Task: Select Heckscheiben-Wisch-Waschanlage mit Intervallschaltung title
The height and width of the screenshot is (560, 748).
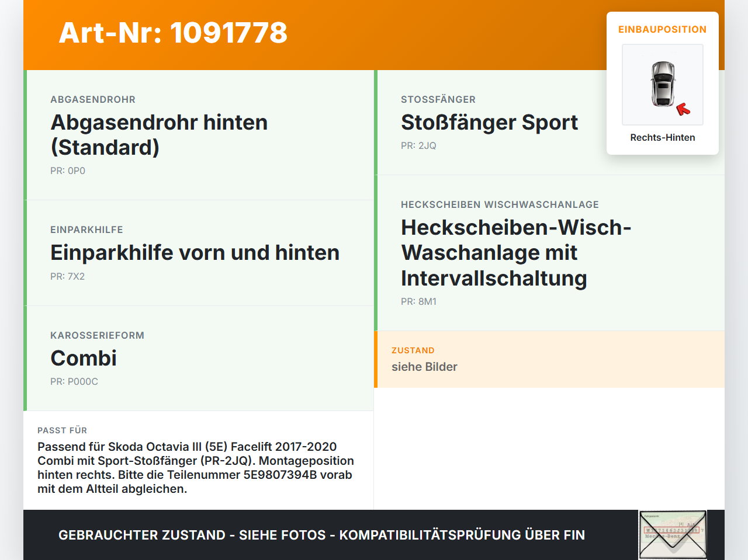Action: click(516, 253)
